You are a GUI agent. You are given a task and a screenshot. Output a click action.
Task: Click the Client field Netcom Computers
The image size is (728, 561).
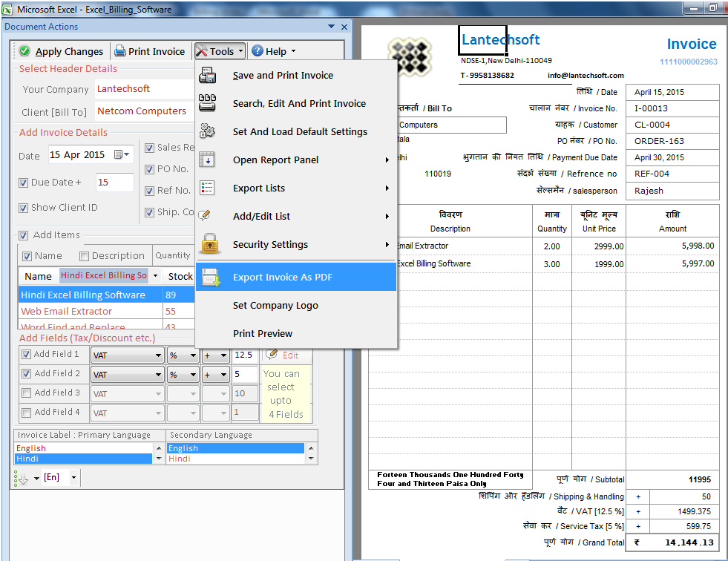point(145,111)
